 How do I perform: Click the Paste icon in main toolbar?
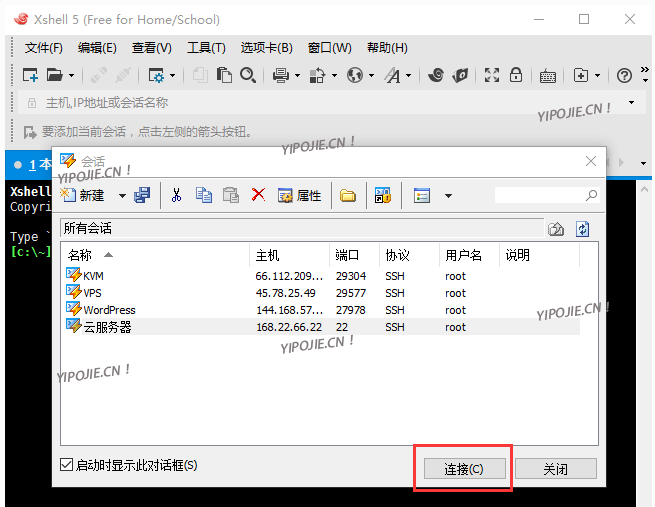[224, 75]
